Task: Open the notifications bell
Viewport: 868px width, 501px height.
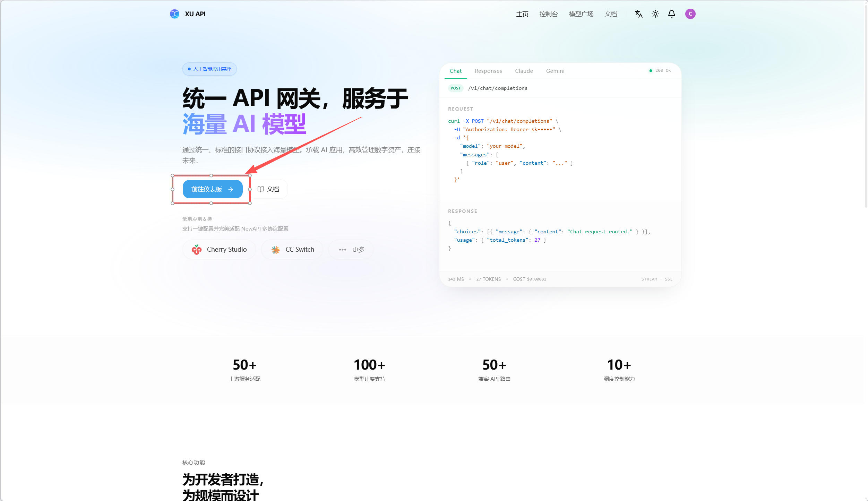Action: pyautogui.click(x=672, y=14)
